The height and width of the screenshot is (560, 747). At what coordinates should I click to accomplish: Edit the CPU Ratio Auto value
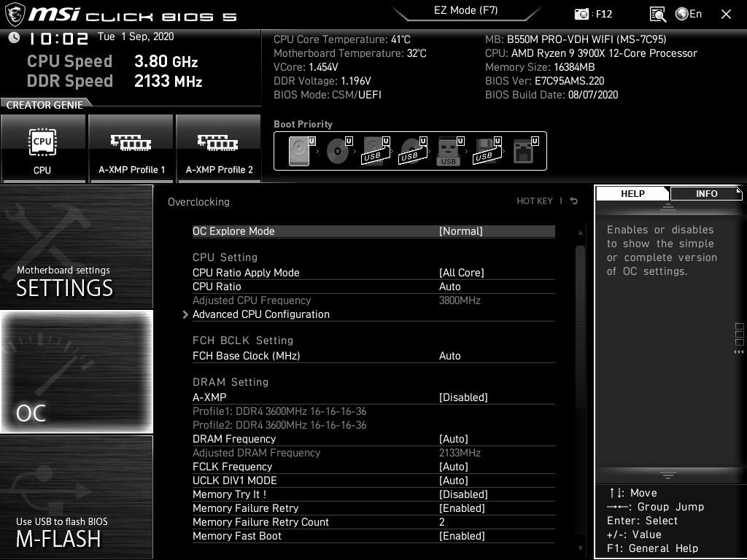(x=373, y=287)
